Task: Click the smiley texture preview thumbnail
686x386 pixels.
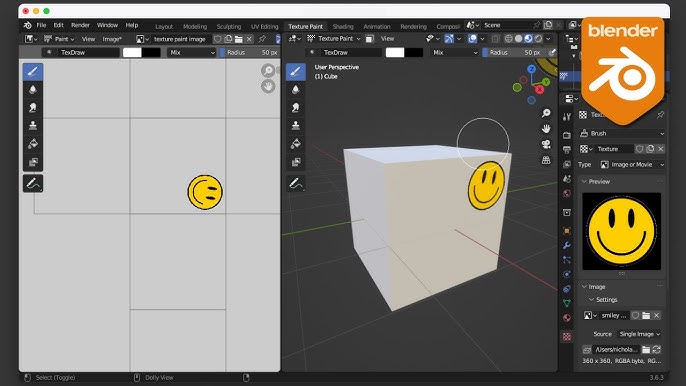Action: (x=621, y=231)
